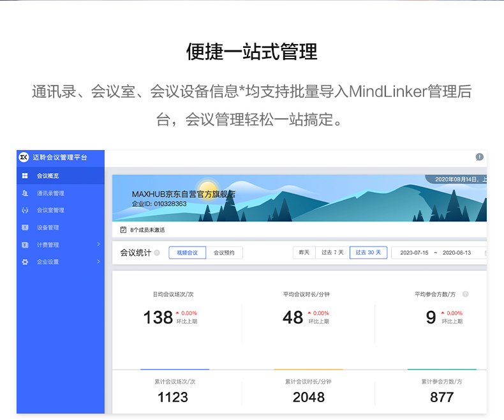
Task: Click the help icon beside 平均参会方数/方
Action: point(465,294)
